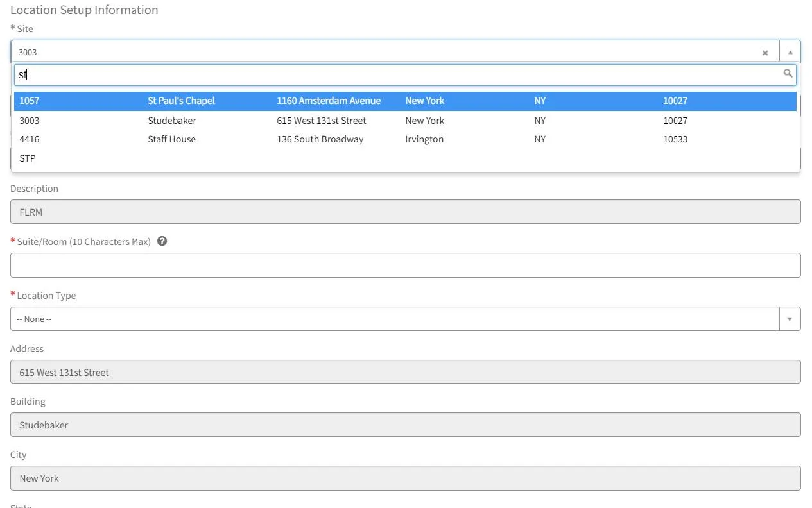
Task: Pick the STP option in list
Action: (x=405, y=158)
